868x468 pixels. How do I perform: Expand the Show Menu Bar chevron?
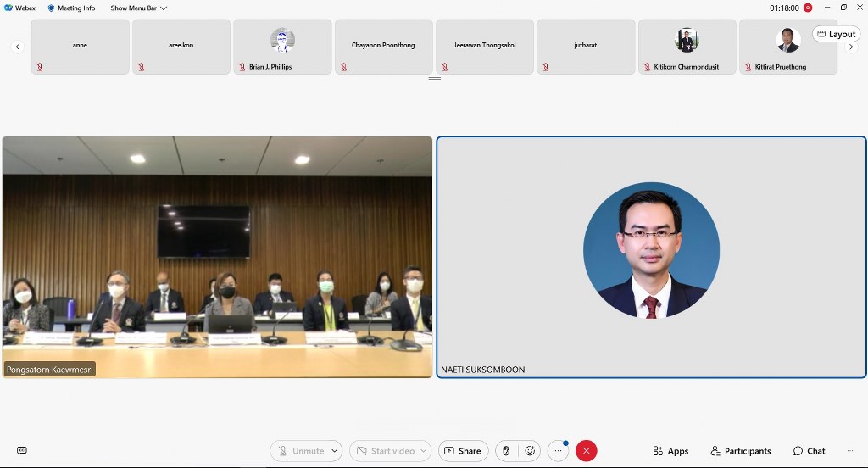(164, 8)
